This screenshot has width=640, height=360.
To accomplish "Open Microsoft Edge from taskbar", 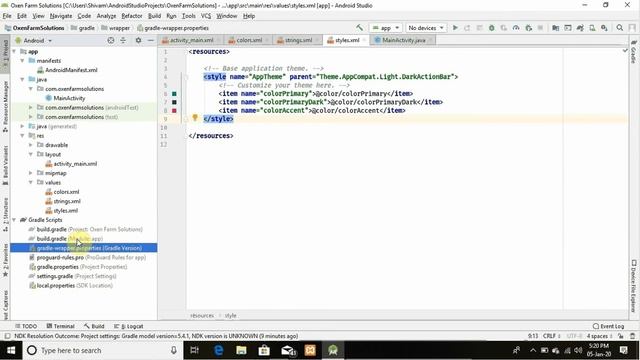I will tap(218, 350).
